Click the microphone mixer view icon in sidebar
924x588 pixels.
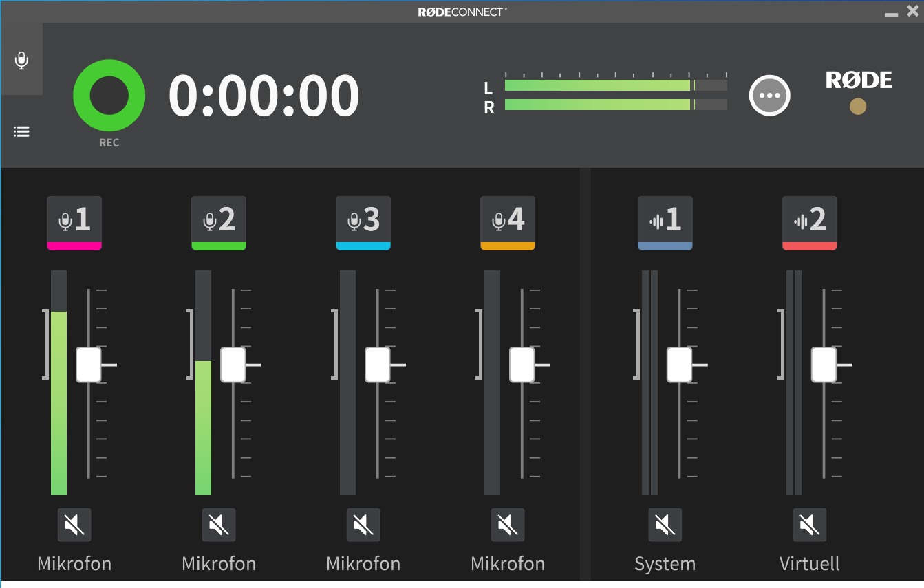click(x=21, y=61)
